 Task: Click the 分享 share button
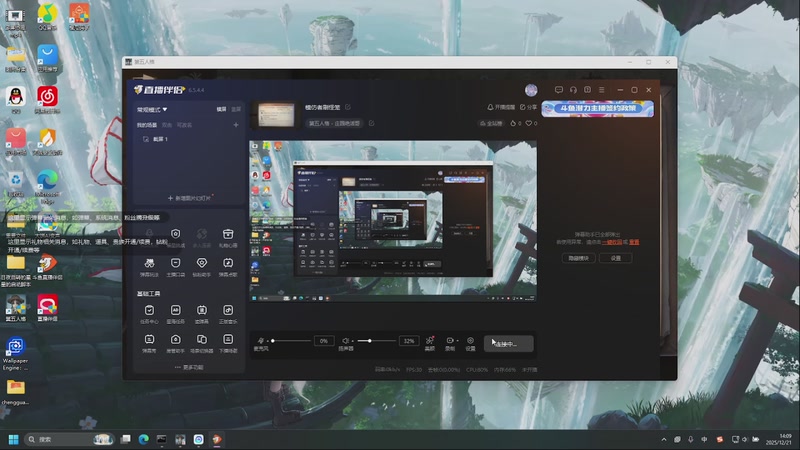pyautogui.click(x=528, y=107)
